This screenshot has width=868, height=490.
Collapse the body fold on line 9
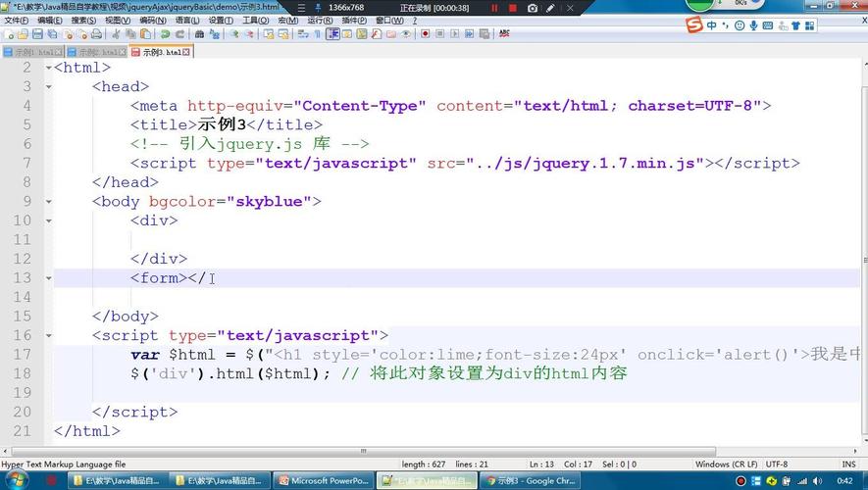tap(49, 202)
